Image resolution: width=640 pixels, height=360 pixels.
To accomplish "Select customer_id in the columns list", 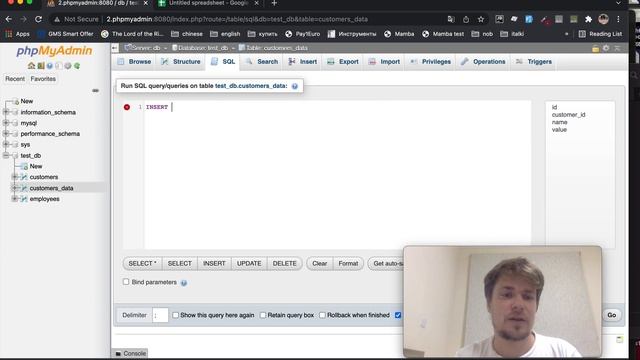I will click(568, 115).
